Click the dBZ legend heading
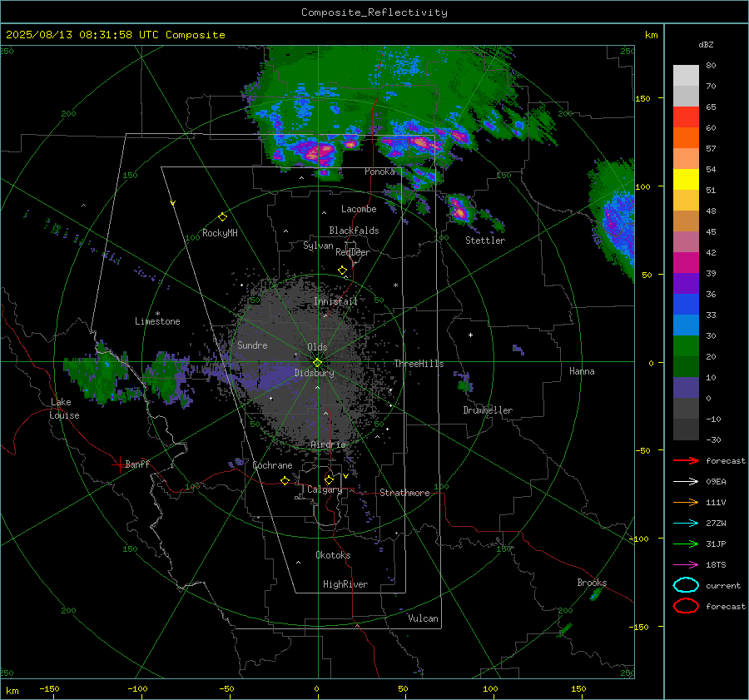The width and height of the screenshot is (749, 700). coord(706,44)
